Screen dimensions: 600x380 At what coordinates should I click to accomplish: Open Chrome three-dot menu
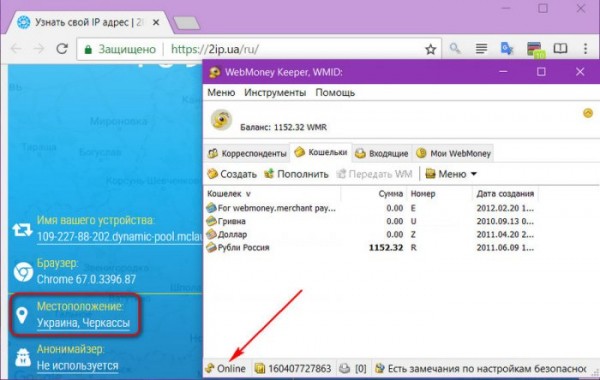(x=585, y=49)
